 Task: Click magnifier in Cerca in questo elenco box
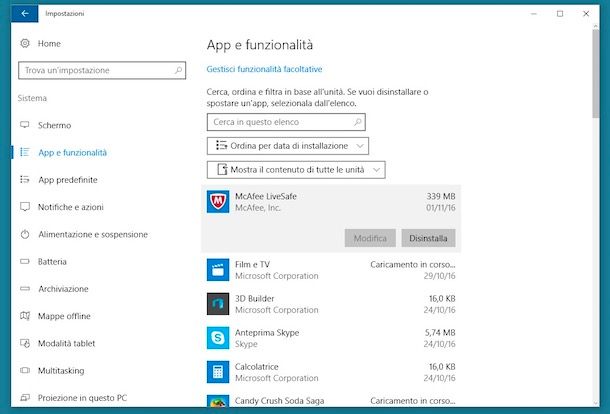358,122
